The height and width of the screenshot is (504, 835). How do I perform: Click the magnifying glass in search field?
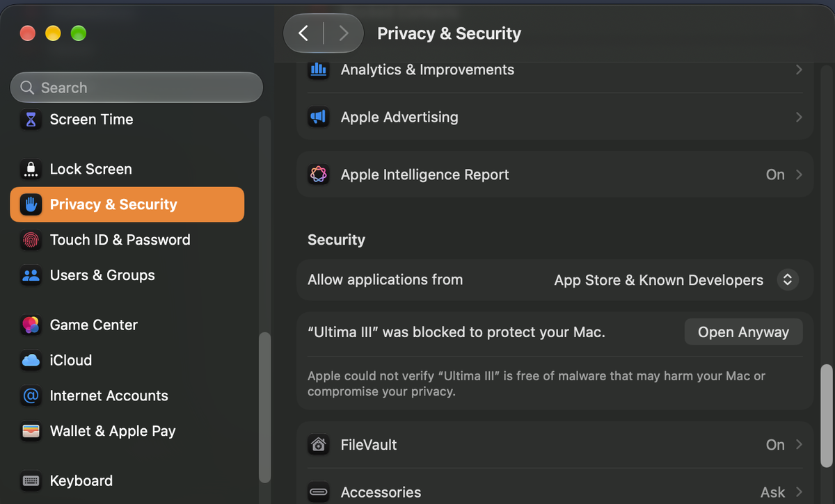(27, 88)
